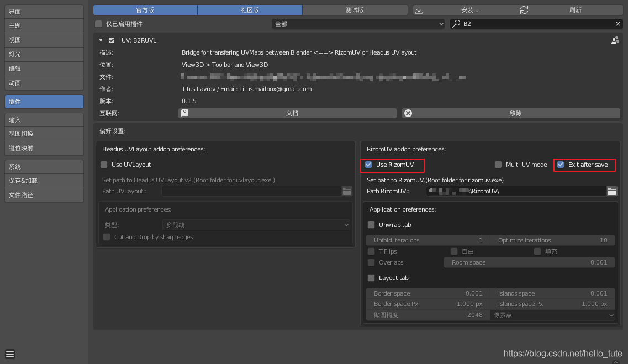Click the remove X circle icon
Viewport: 628px width, 364px height.
point(408,113)
